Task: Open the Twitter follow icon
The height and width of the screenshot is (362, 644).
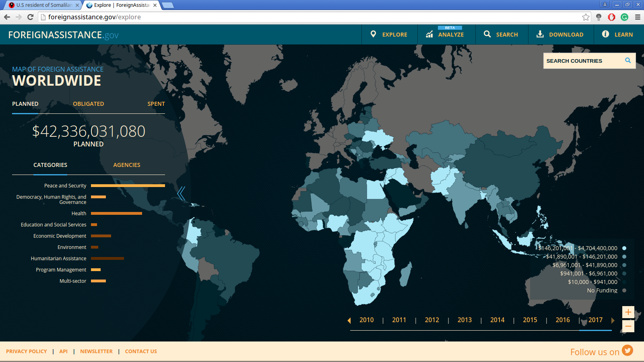Action: 627,350
